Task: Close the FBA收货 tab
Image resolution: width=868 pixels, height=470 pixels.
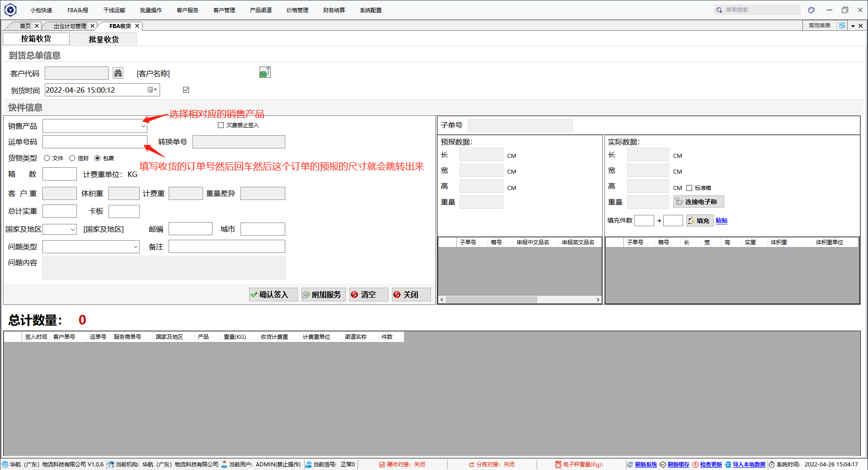Action: [137, 26]
